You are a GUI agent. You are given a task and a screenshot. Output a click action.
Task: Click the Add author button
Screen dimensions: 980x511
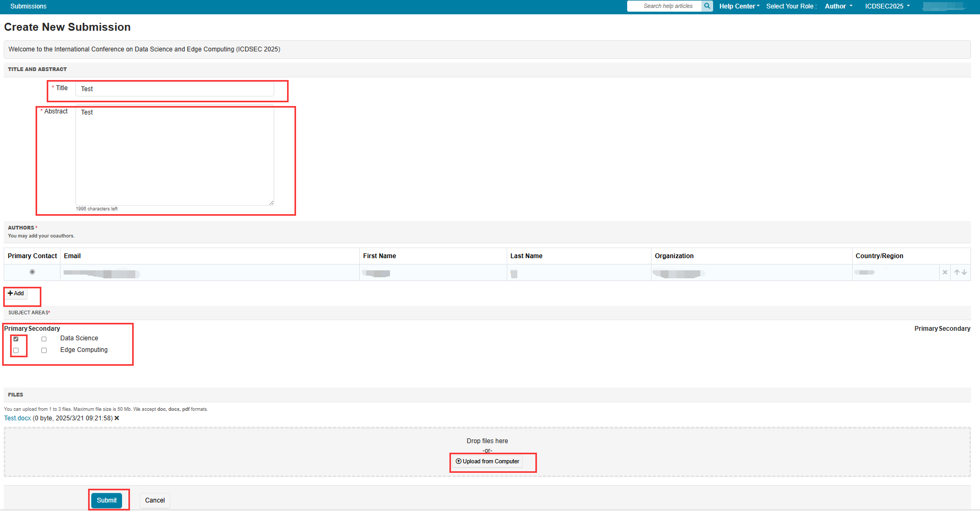(x=16, y=294)
